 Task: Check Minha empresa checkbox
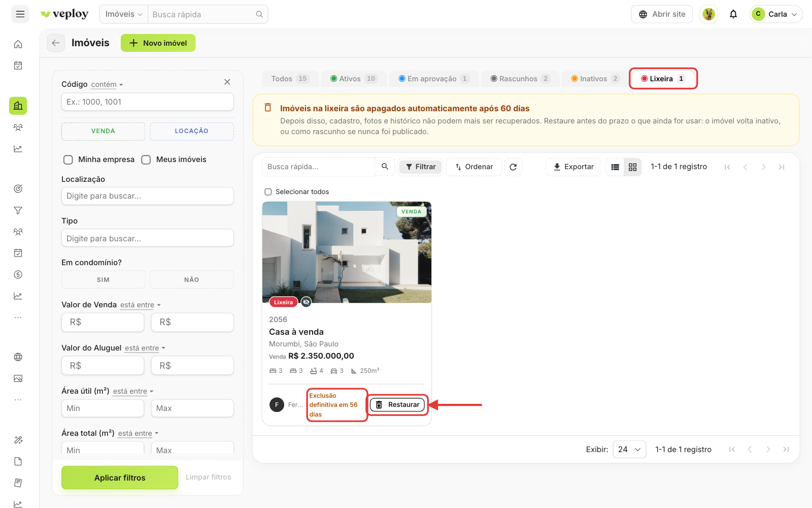click(x=68, y=160)
